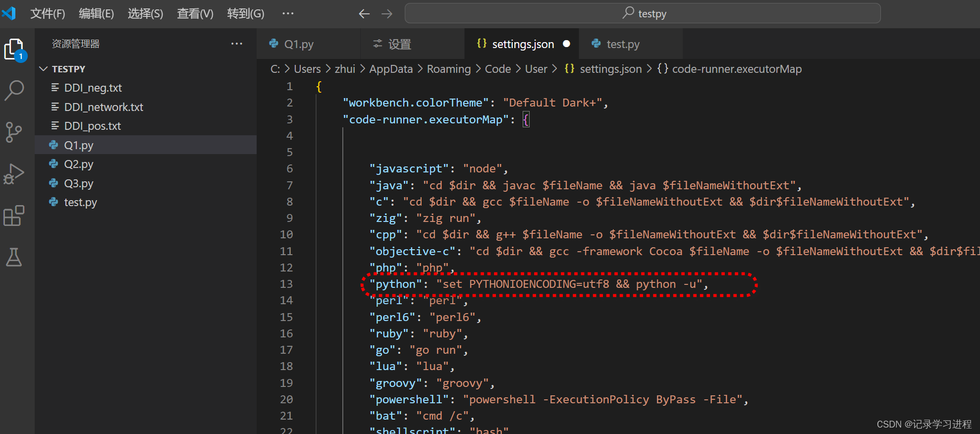Viewport: 980px width, 434px height.
Task: Open the explorer panel's more actions ellipsis
Action: 237,44
